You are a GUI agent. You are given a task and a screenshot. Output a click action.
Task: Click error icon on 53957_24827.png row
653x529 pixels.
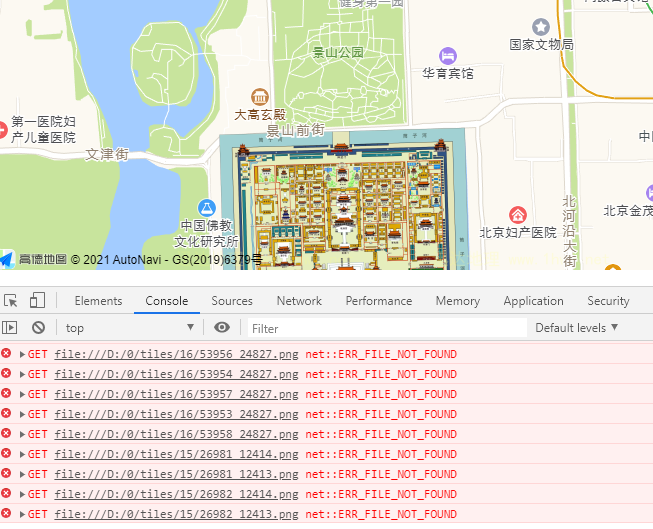pos(6,393)
